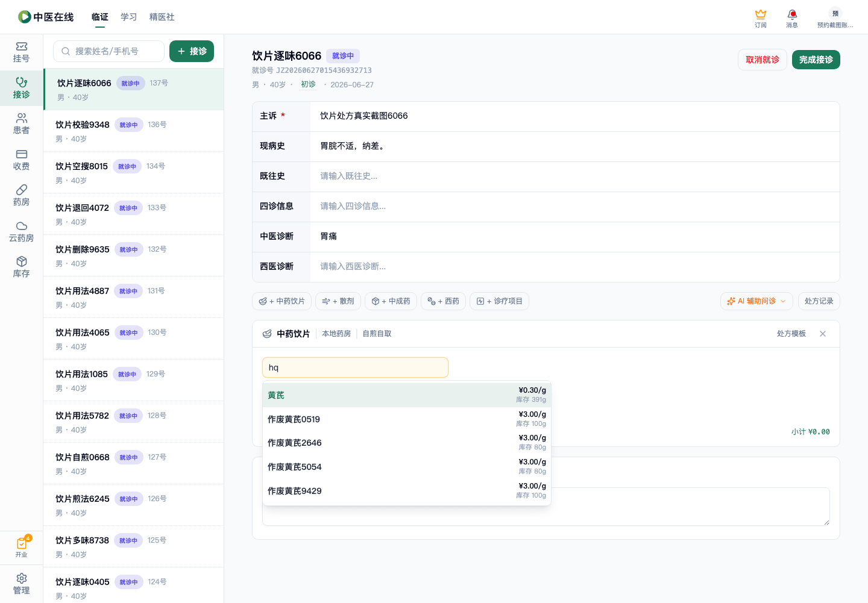Switch to the 临证 top tab

tap(100, 17)
